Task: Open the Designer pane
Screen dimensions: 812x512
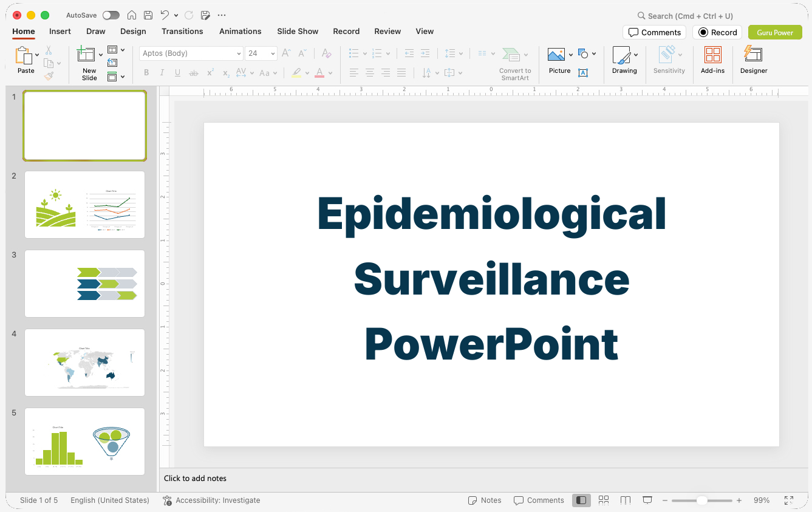Action: (754, 61)
